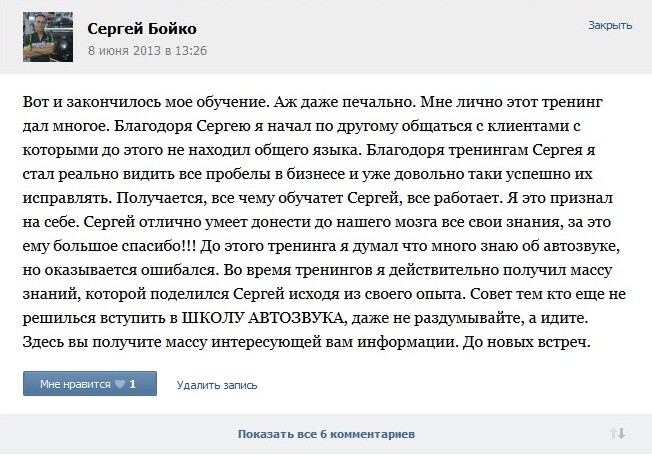Click the ШКОЛУ АВТОЗВУКА text in the post
The height and width of the screenshot is (455, 652).
(263, 318)
